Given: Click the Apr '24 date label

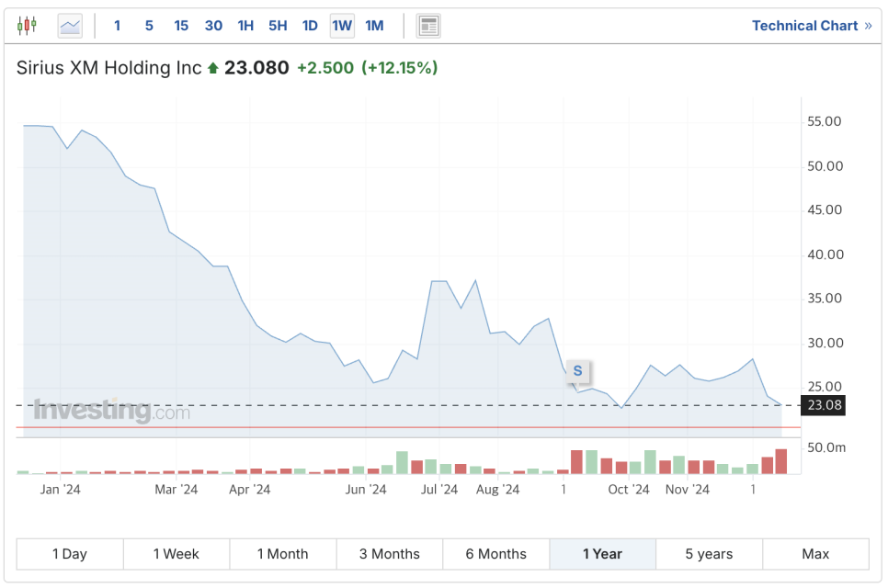Looking at the screenshot, I should (250, 490).
